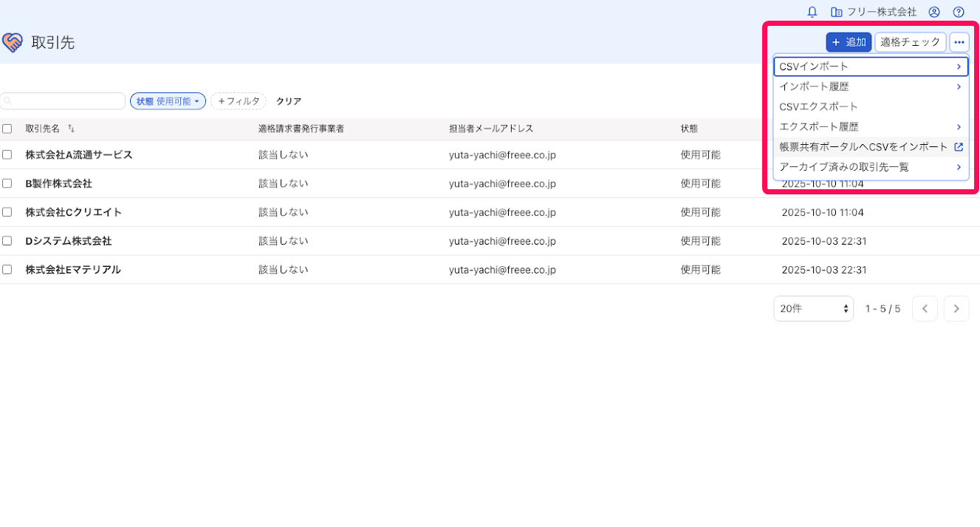Click date 2025-10-10 11:04 in 株式会社Cクリエイト row
This screenshot has width=980, height=527.
coord(823,212)
